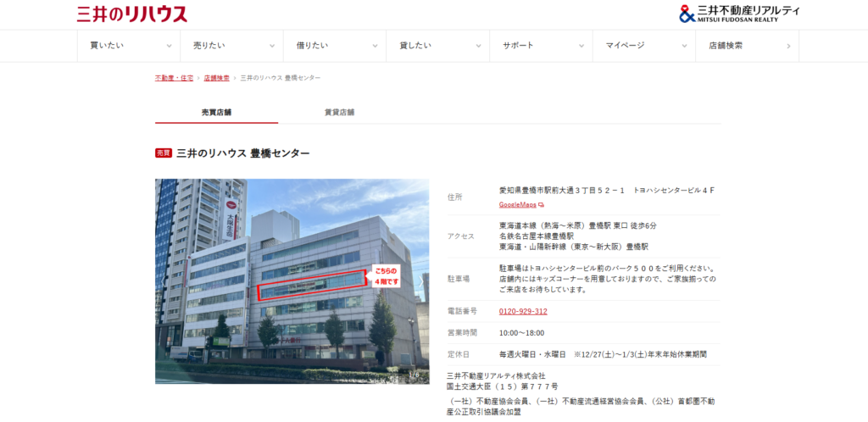Expand the マイページ chevron arrow

684,47
